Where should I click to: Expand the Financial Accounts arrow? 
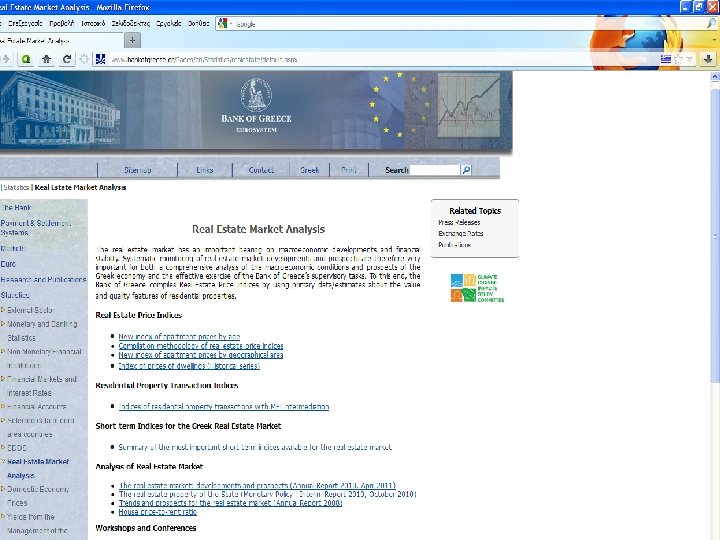[3, 407]
